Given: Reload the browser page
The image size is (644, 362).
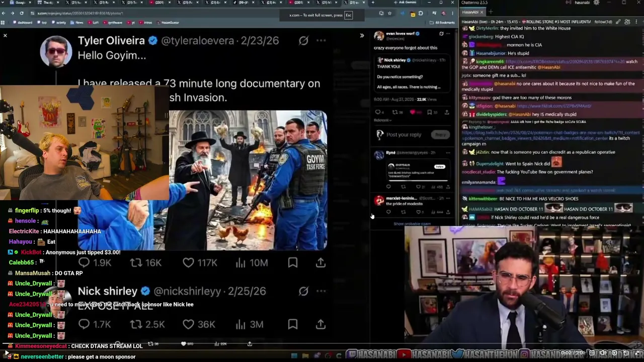Looking at the screenshot, I should point(21,13).
